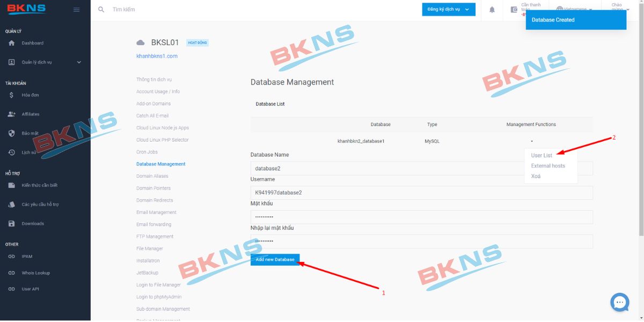Go to Dashboard in the sidebar

click(33, 43)
